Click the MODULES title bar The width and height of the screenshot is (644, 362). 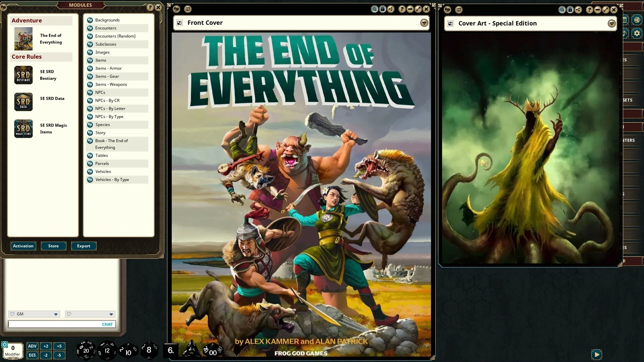coord(80,5)
